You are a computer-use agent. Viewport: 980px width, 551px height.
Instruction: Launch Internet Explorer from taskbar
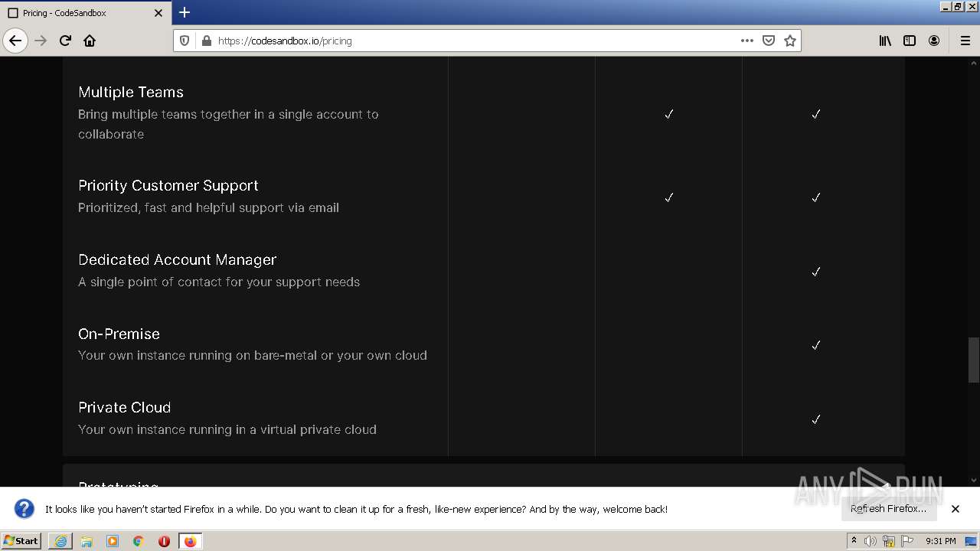(x=60, y=541)
